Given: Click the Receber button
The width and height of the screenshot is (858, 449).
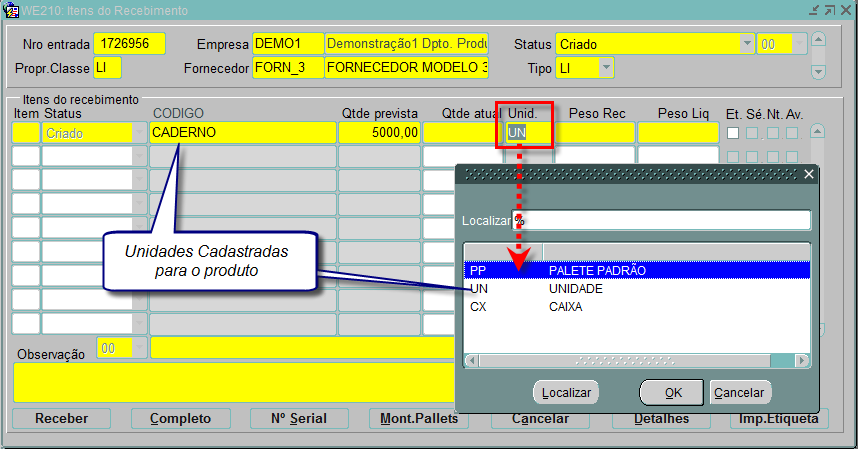Looking at the screenshot, I should (x=61, y=418).
